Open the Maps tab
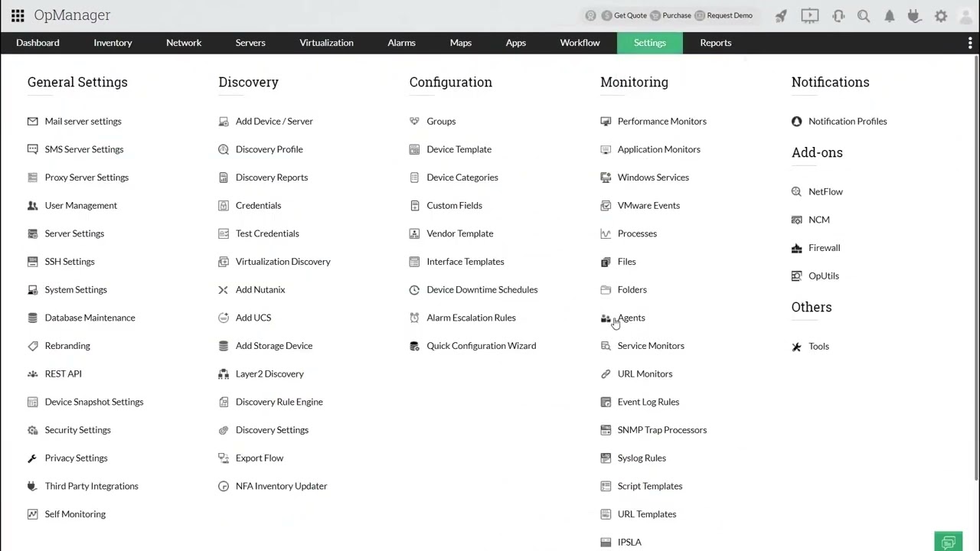 461,43
